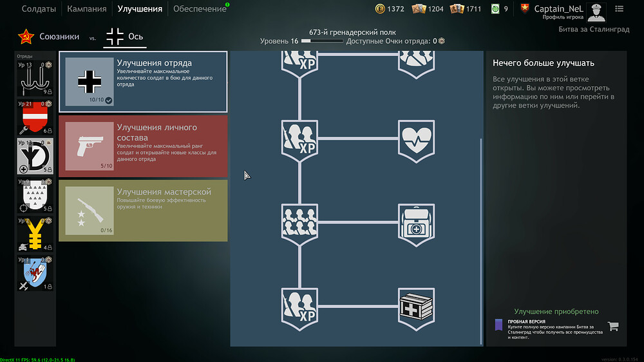This screenshot has width=644, height=362.
Task: Click the Balkenkreuz Ось emblem
Action: point(115,37)
